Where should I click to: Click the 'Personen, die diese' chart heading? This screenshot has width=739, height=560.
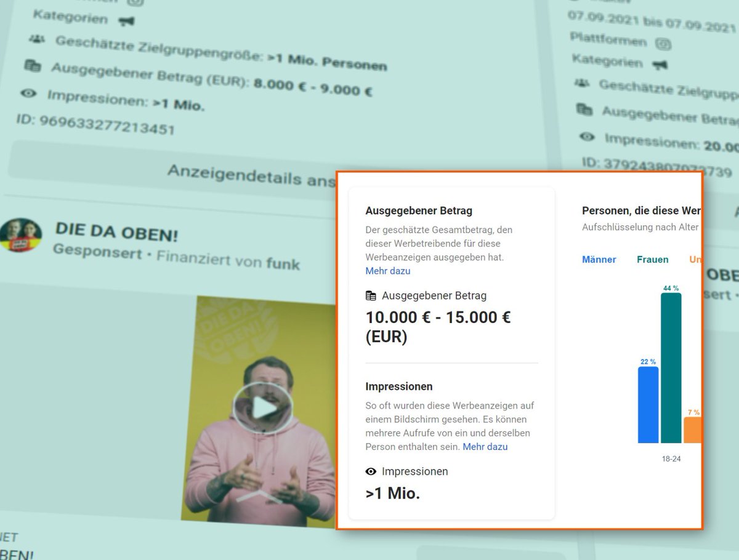[641, 211]
